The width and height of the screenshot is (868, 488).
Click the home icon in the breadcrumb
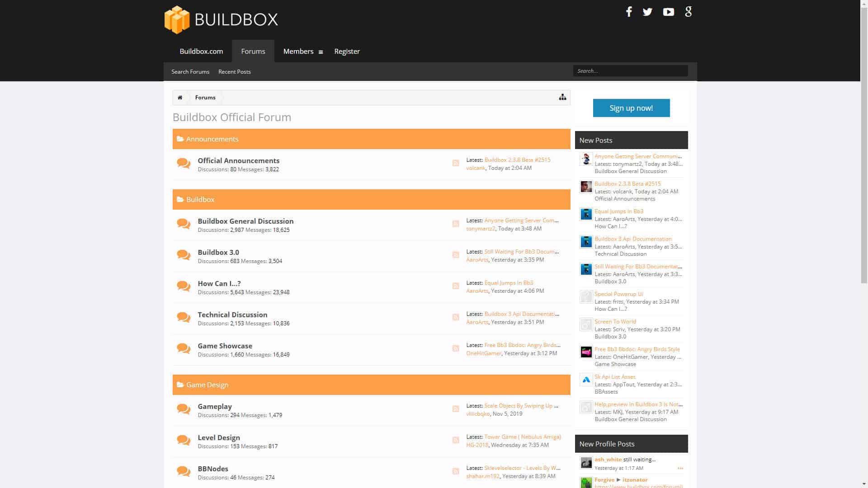[180, 97]
